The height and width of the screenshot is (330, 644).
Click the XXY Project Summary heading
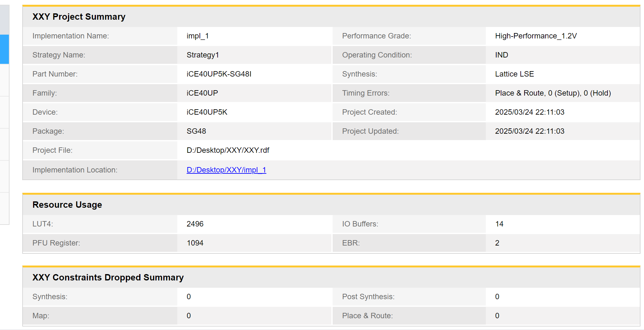79,17
